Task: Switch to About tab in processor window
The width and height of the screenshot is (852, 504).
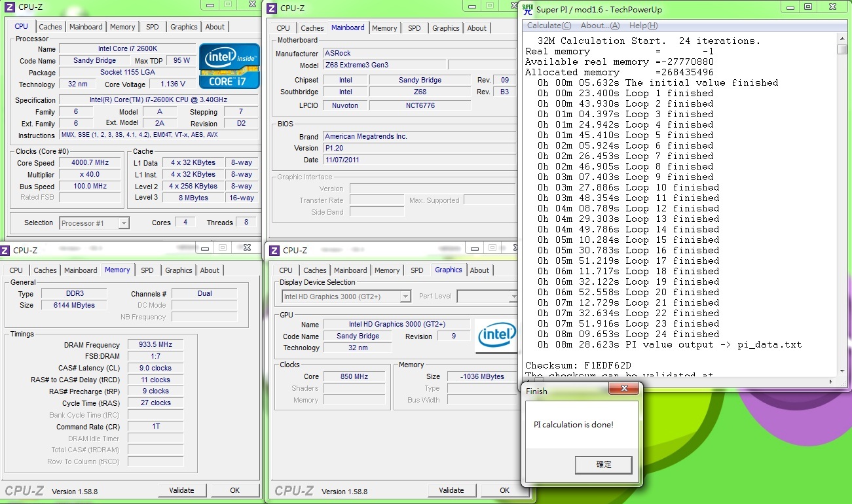Action: tap(215, 27)
